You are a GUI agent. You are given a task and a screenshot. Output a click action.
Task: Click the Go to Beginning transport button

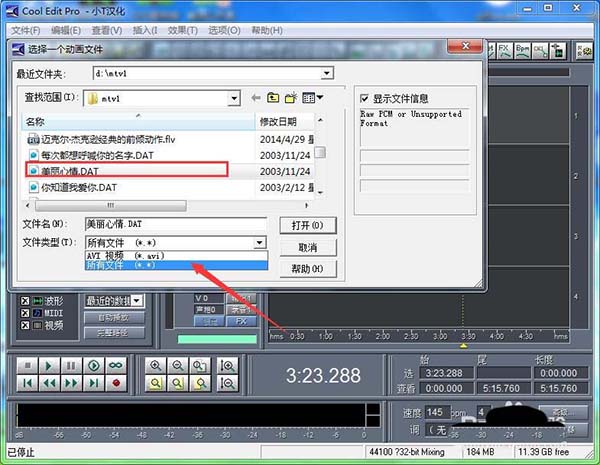[x=28, y=383]
